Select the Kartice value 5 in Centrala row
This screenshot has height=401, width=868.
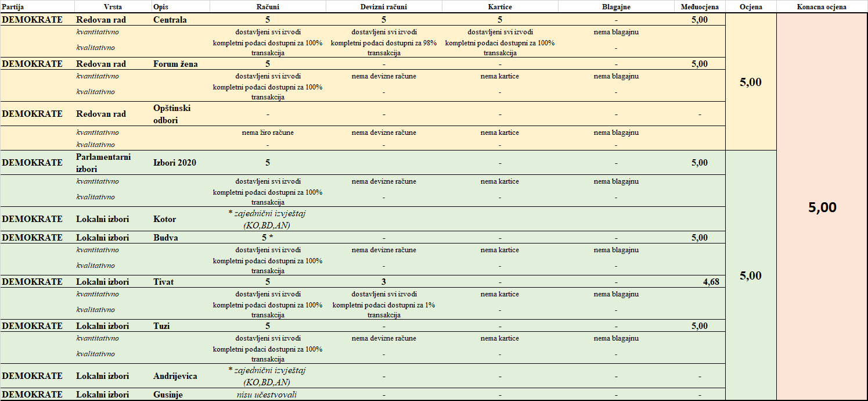coord(500,20)
